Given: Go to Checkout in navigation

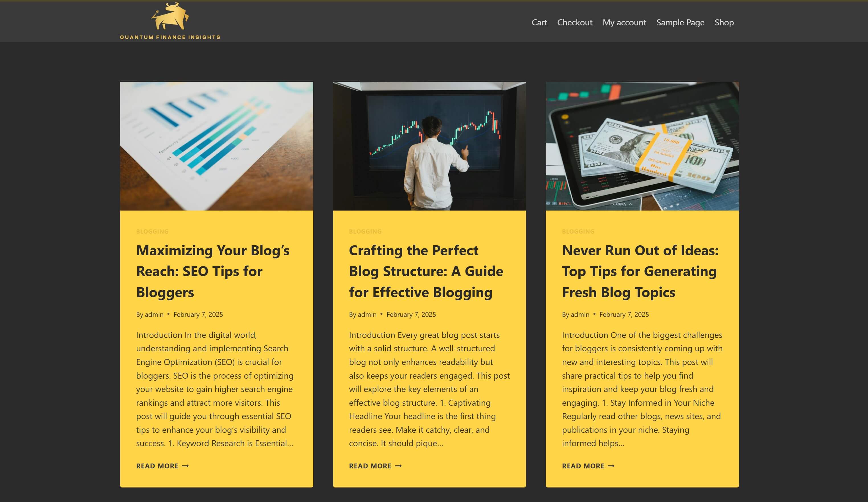Looking at the screenshot, I should [574, 23].
